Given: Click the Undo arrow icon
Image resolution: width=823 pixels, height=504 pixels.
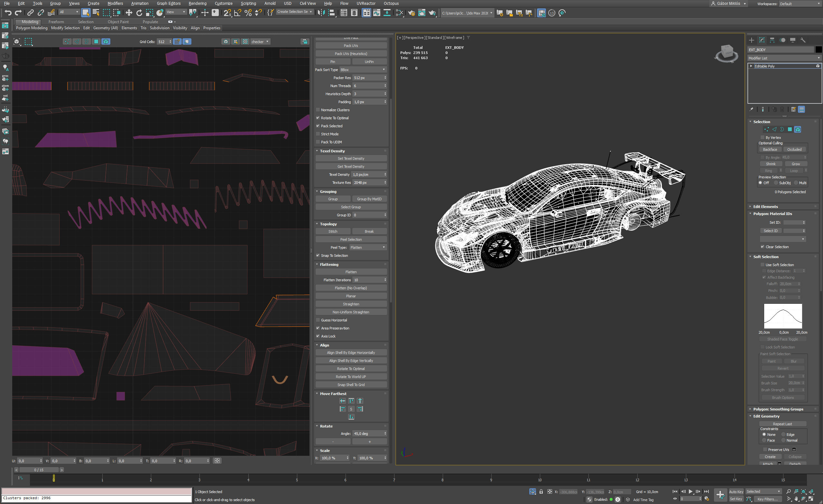Looking at the screenshot, I should [x=8, y=13].
